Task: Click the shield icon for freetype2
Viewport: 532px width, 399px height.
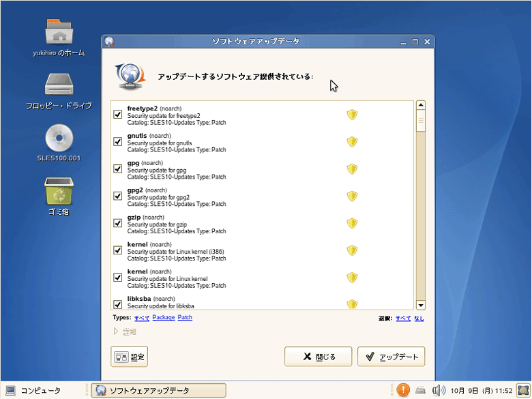Action: (352, 115)
